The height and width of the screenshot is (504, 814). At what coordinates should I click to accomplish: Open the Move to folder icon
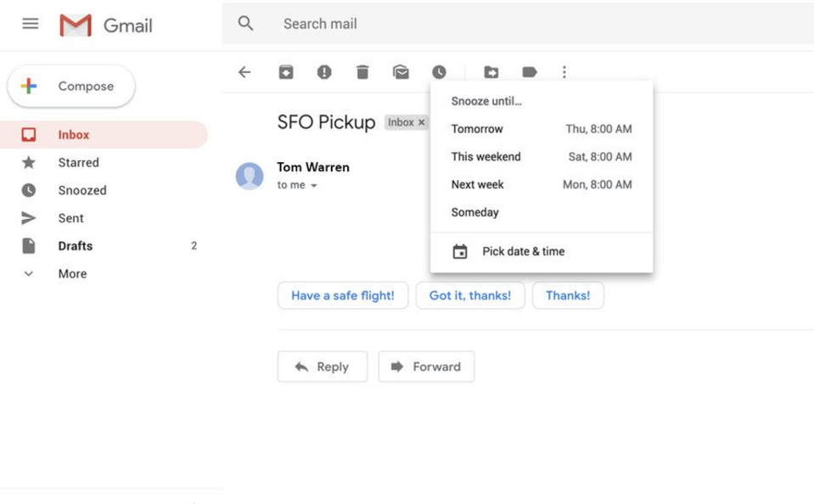pos(491,72)
